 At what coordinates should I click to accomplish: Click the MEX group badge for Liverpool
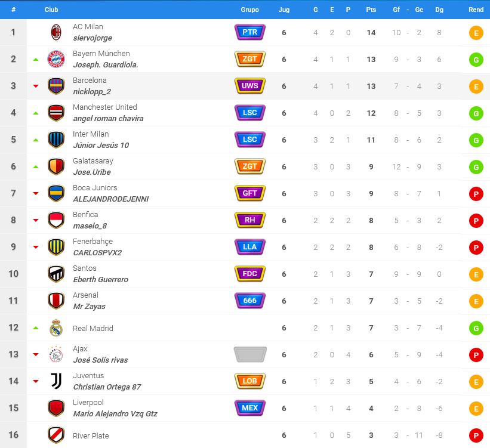pyautogui.click(x=250, y=408)
